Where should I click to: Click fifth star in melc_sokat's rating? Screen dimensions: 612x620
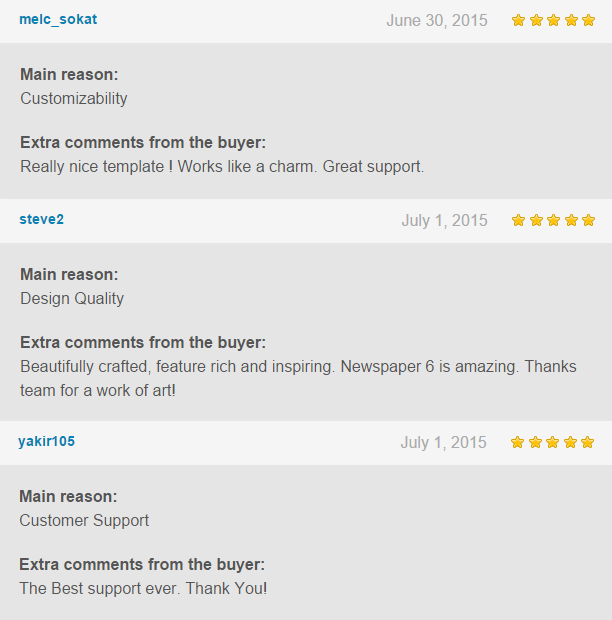[x=588, y=20]
